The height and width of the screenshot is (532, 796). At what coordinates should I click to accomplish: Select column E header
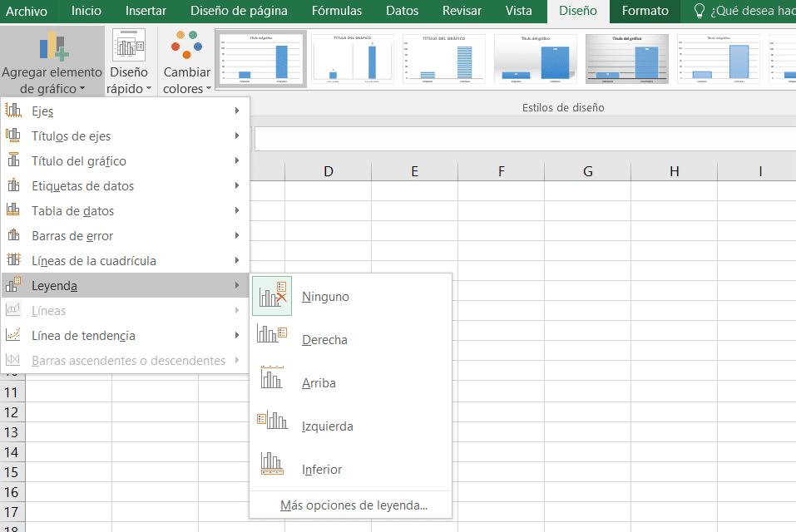click(414, 171)
